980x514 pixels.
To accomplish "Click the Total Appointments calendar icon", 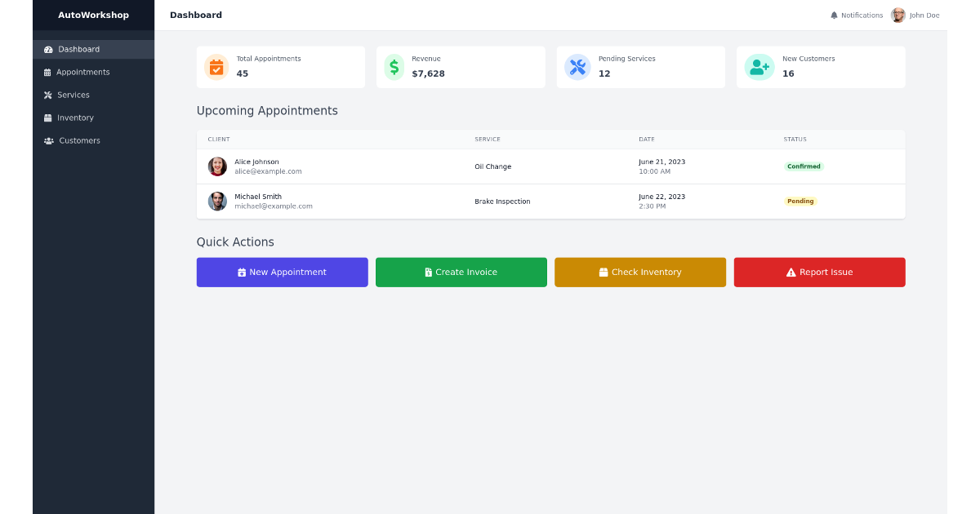I will [x=216, y=67].
